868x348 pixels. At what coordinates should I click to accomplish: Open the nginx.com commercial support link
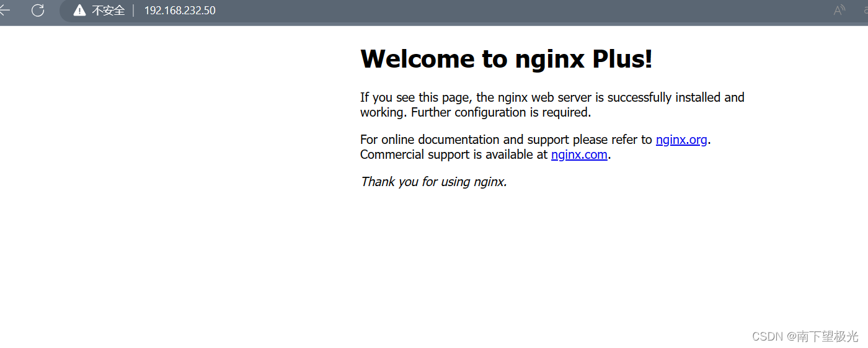point(579,154)
